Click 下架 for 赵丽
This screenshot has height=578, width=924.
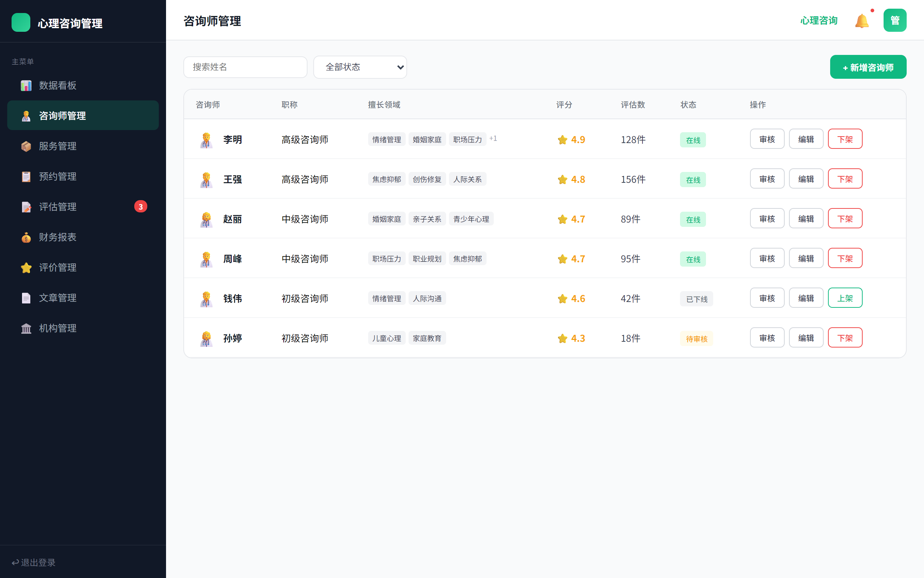[845, 219]
